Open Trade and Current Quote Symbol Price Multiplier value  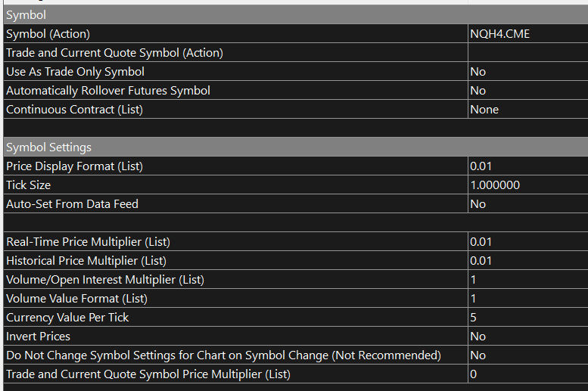[527, 374]
